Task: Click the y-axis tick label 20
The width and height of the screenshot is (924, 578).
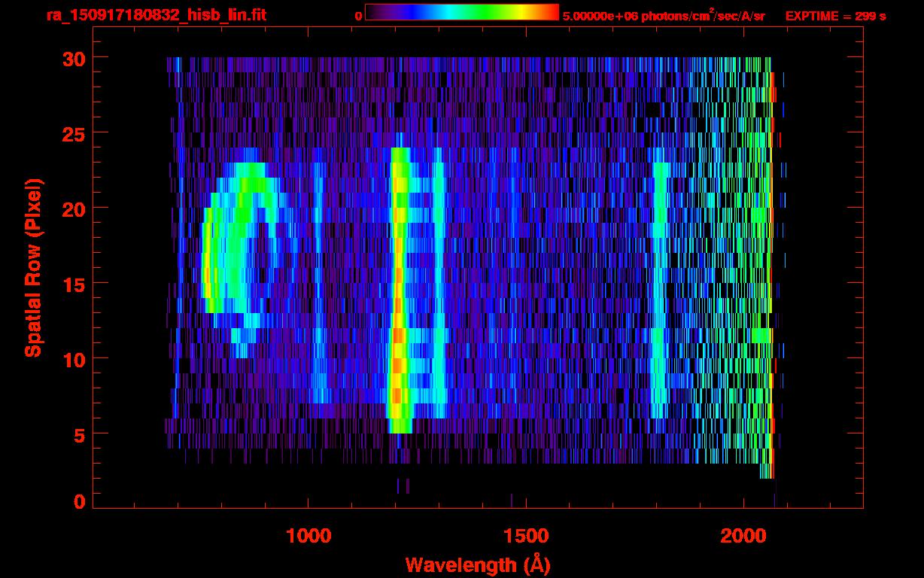Action: coord(74,208)
